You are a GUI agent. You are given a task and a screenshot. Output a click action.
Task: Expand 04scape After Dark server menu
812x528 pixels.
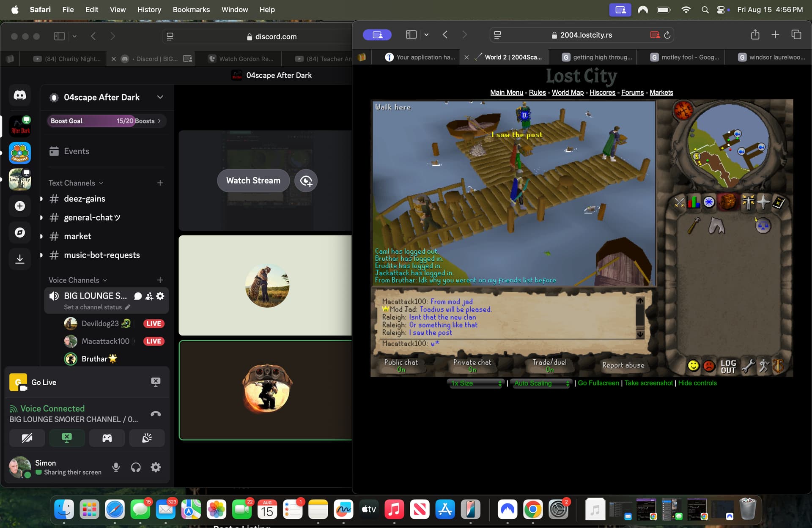(160, 97)
